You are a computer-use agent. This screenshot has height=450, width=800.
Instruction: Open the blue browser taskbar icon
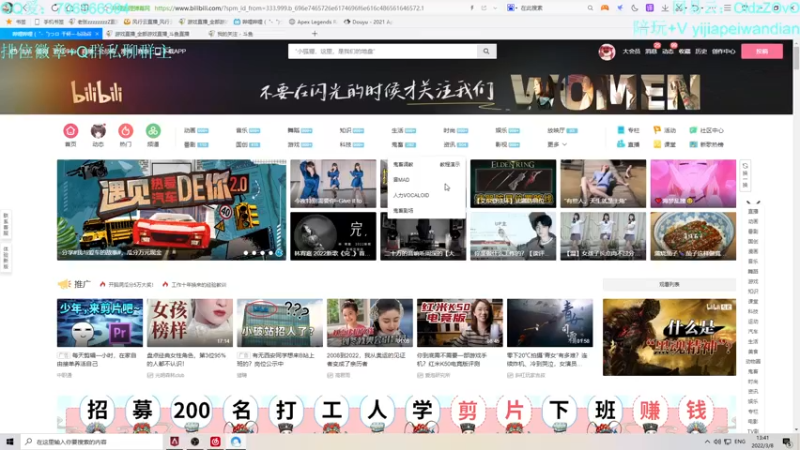click(x=236, y=441)
